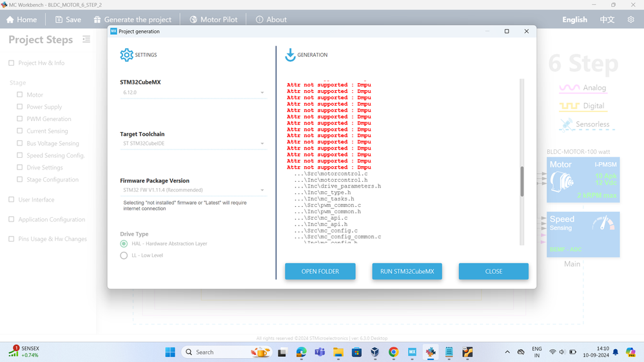
Task: Click the motor graphic icon in Motor block
Action: [562, 182]
